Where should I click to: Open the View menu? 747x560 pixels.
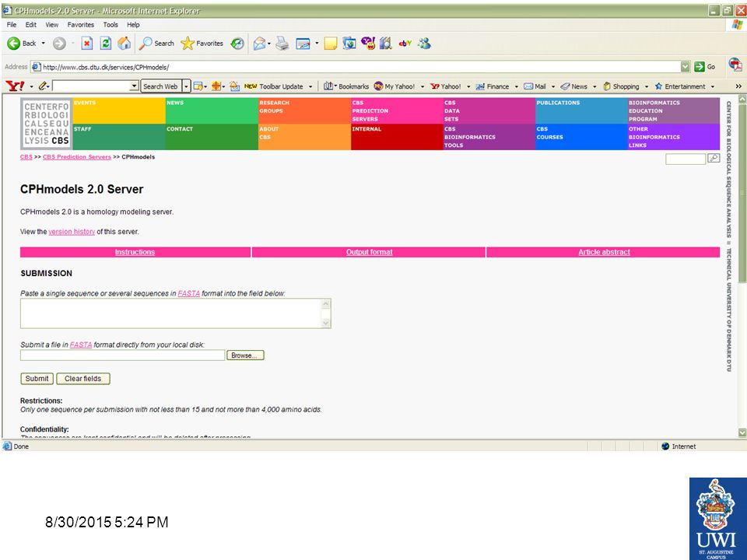tap(52, 24)
